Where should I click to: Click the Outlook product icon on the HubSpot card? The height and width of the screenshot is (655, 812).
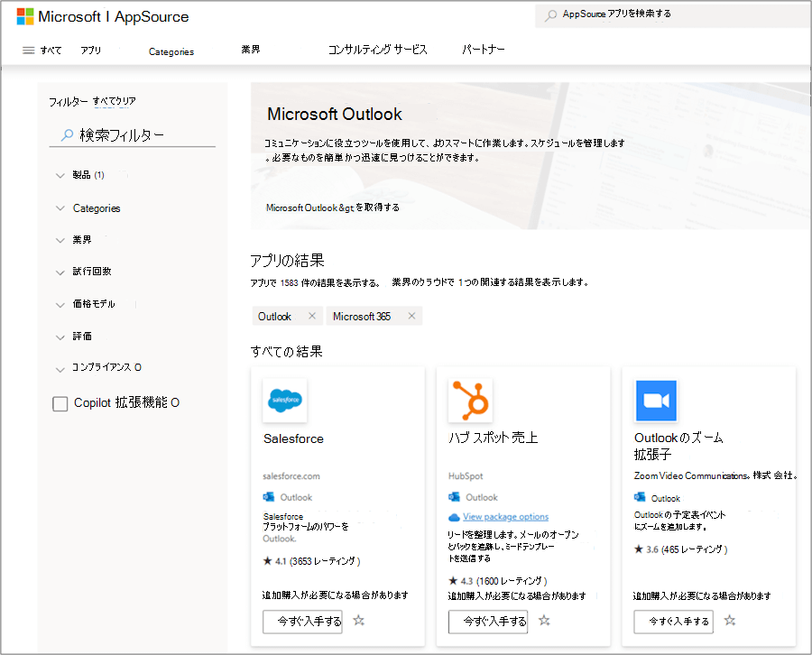(x=454, y=497)
